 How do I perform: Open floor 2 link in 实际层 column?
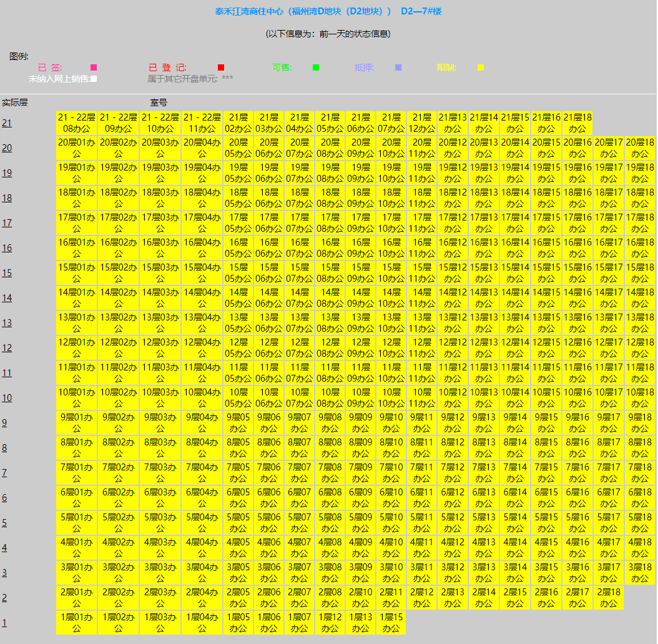4,598
